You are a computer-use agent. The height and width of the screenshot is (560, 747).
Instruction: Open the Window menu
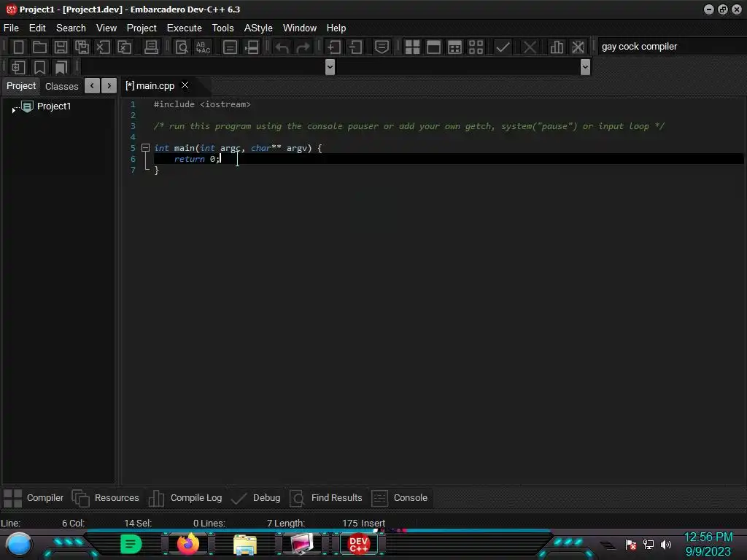(300, 28)
